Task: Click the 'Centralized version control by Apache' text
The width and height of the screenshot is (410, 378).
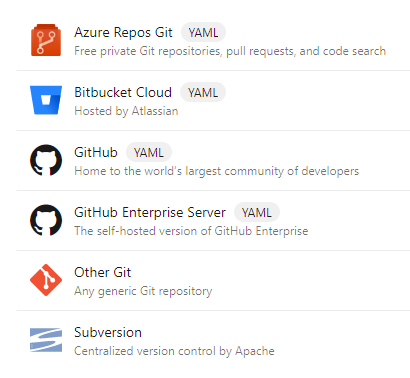Action: coord(174,351)
